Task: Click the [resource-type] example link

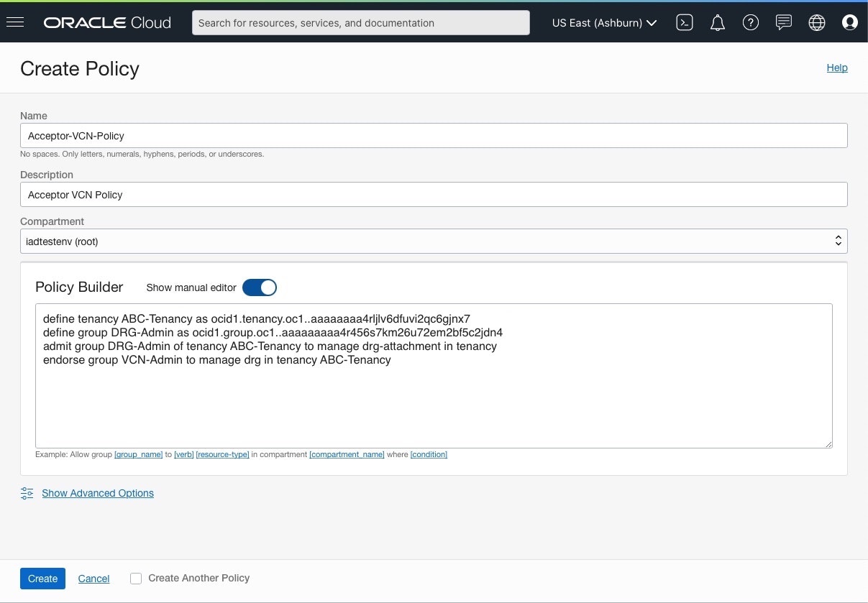Action: tap(223, 454)
